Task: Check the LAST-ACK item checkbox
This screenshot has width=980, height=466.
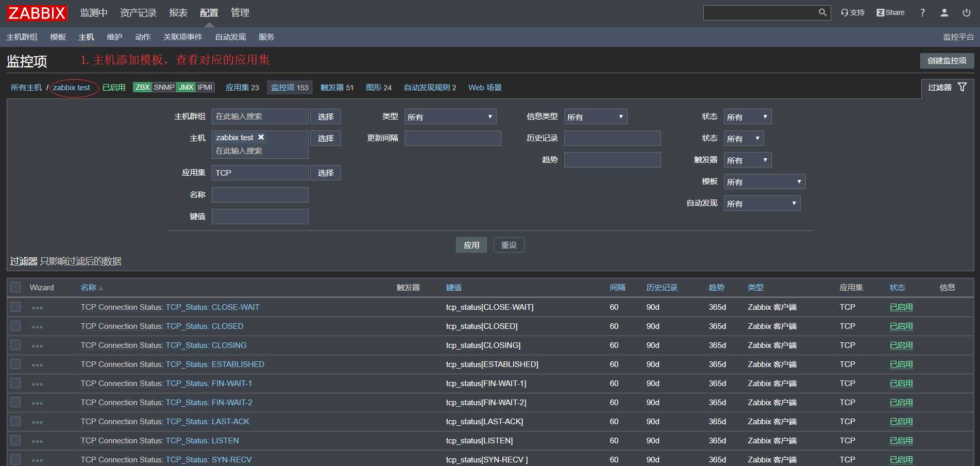Action: [x=15, y=421]
